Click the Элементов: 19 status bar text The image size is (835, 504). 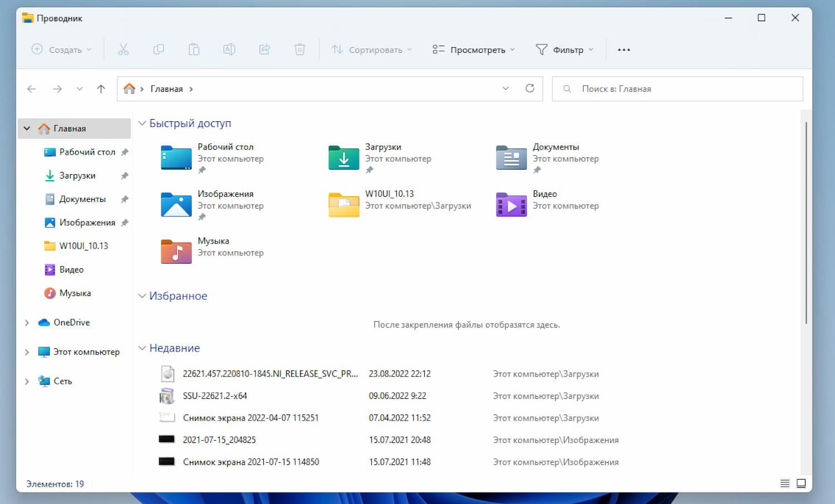point(55,484)
